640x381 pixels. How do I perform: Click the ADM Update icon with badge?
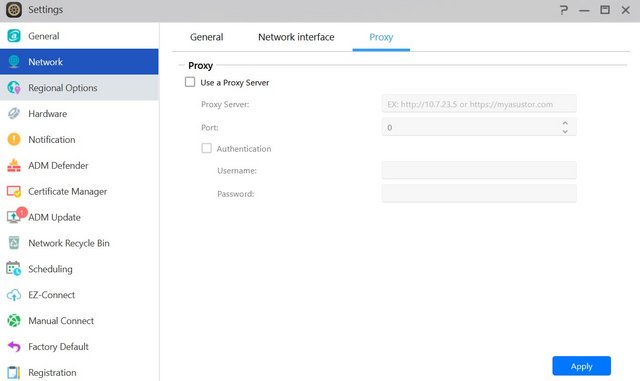(x=16, y=215)
